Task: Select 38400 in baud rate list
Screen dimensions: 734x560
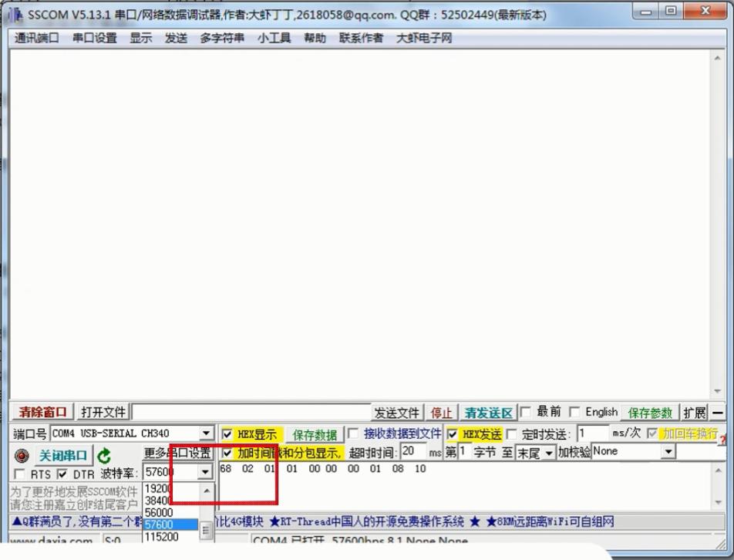Action: click(x=171, y=501)
